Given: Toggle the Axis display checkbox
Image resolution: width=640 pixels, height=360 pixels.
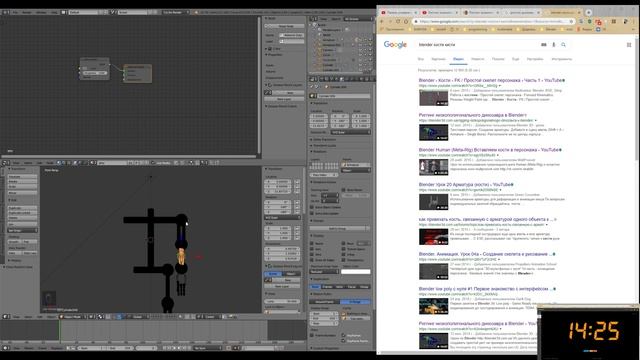Looking at the screenshot, I should [312, 249].
